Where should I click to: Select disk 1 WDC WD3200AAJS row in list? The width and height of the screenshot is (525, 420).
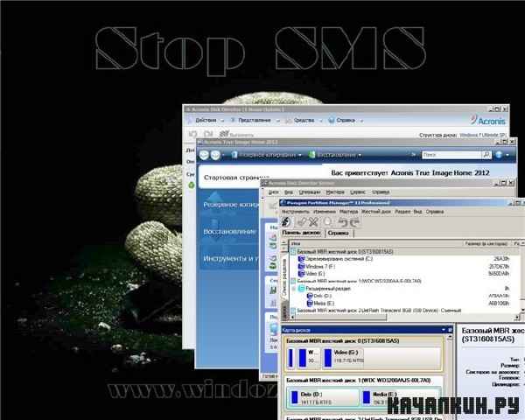(405, 281)
